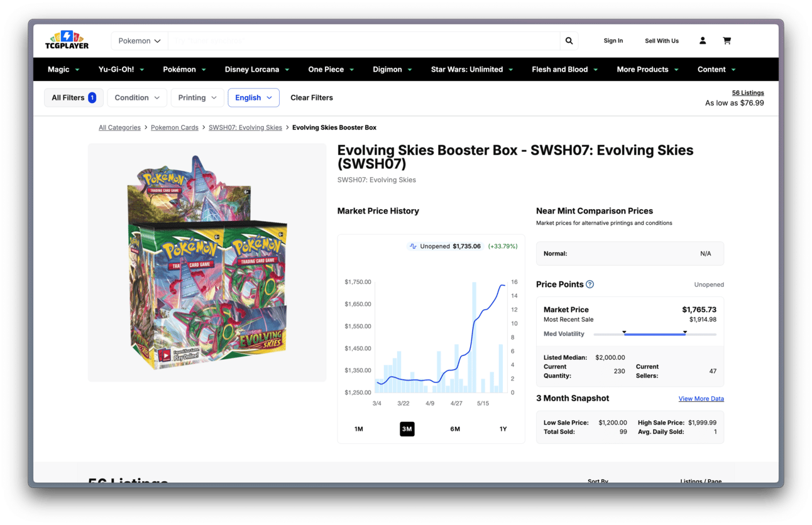Image resolution: width=812 pixels, height=525 pixels.
Task: Open the shopping cart icon
Action: (x=727, y=41)
